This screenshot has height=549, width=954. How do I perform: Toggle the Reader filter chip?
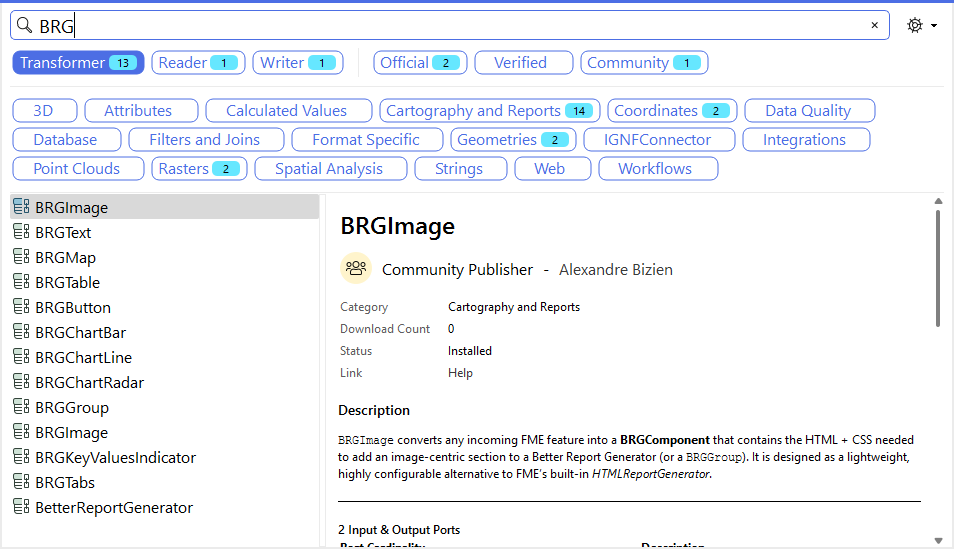[x=198, y=63]
